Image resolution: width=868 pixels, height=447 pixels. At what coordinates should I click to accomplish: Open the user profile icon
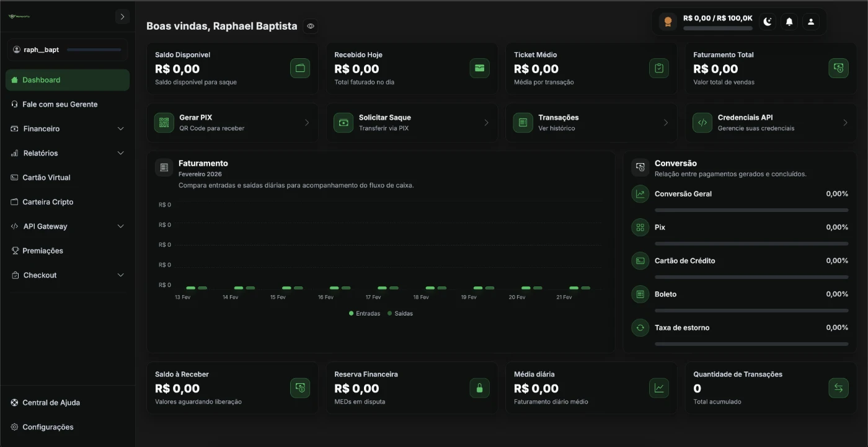click(x=810, y=22)
